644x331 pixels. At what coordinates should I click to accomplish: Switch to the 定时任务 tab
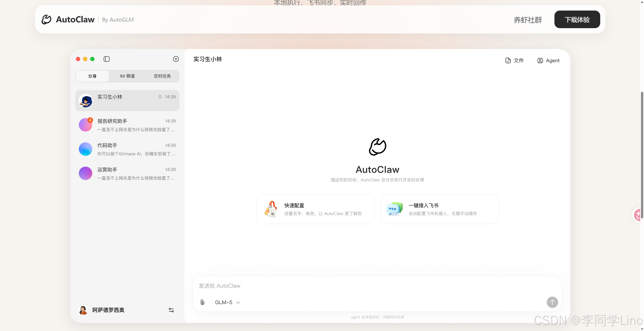(162, 76)
